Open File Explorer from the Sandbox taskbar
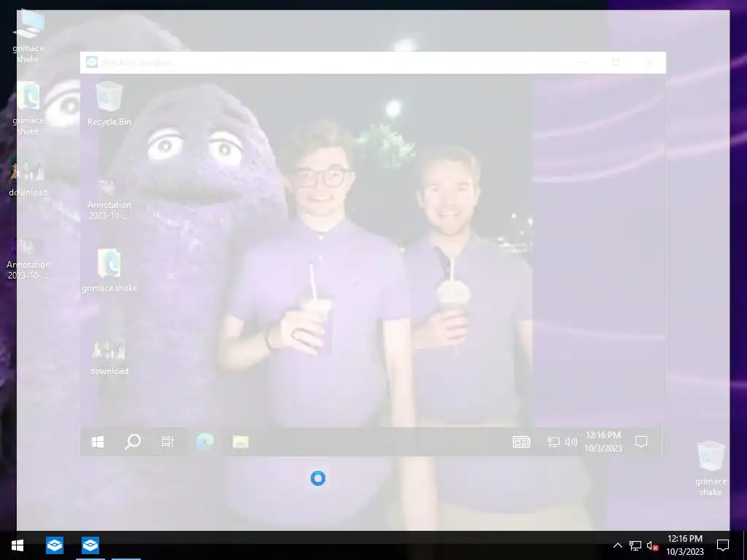The width and height of the screenshot is (747, 560). (241, 442)
